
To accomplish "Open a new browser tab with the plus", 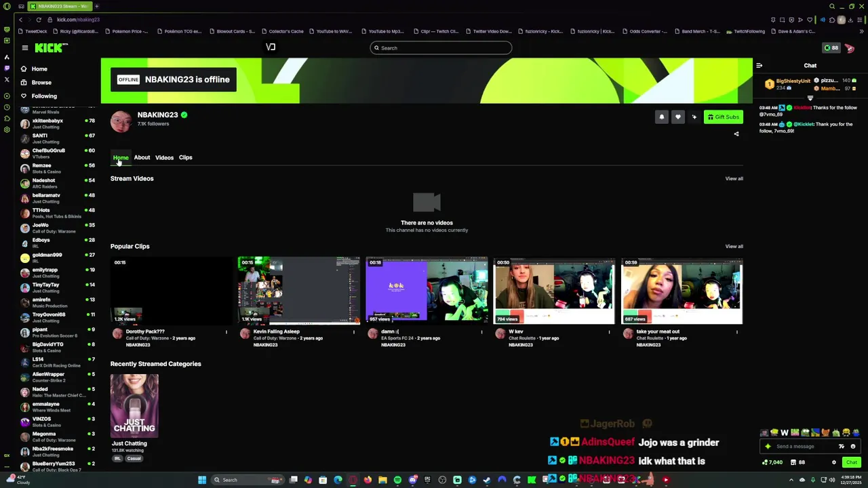I will point(96,6).
